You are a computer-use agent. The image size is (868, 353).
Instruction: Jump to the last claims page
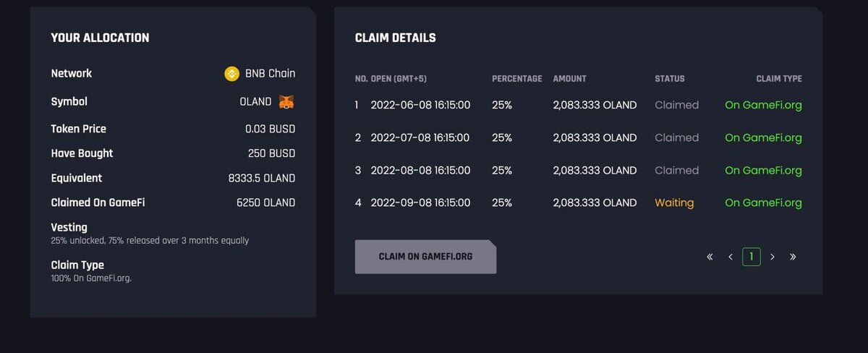pyautogui.click(x=793, y=257)
